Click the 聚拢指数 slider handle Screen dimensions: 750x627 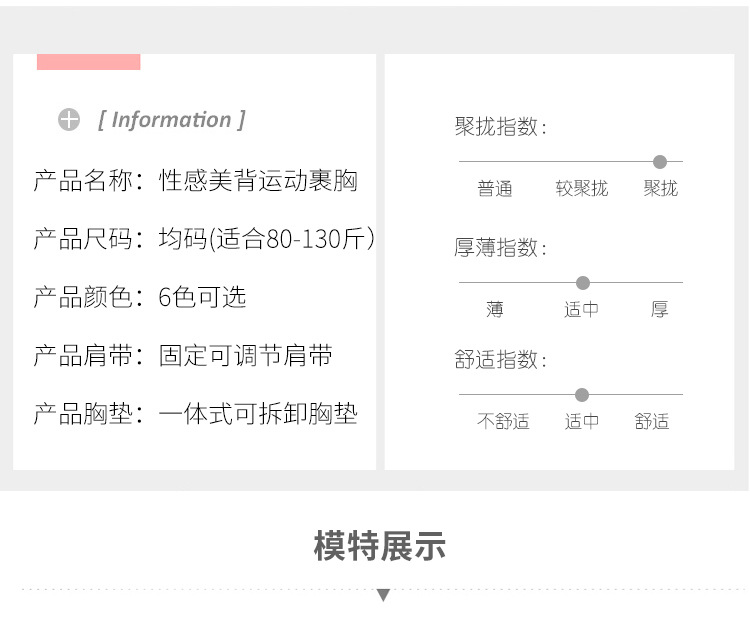660,162
